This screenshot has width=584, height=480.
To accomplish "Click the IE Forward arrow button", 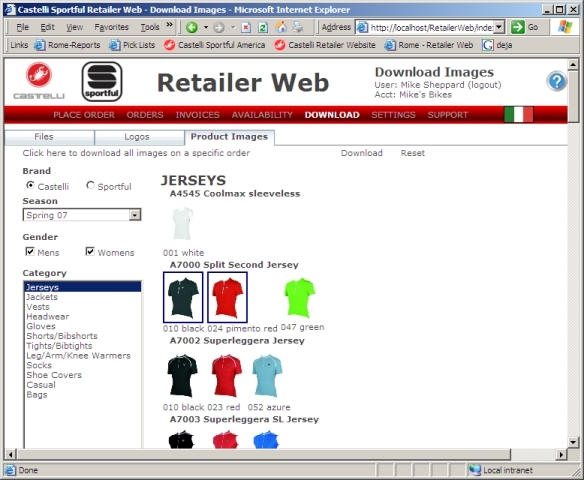I will 219,27.
